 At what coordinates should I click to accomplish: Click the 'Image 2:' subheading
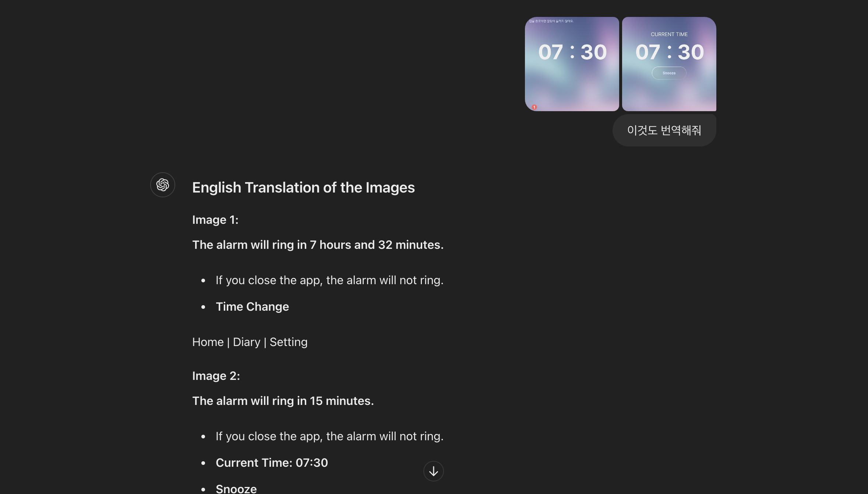pos(216,376)
